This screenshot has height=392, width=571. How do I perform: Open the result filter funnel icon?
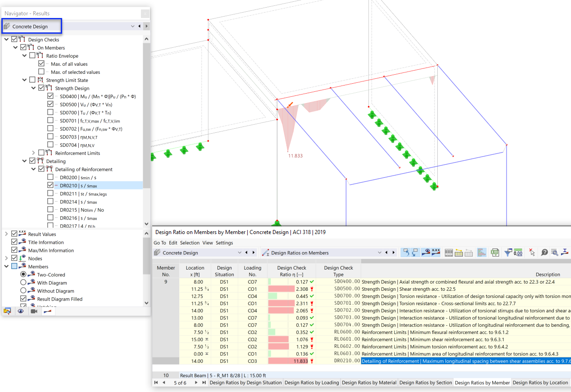508,252
